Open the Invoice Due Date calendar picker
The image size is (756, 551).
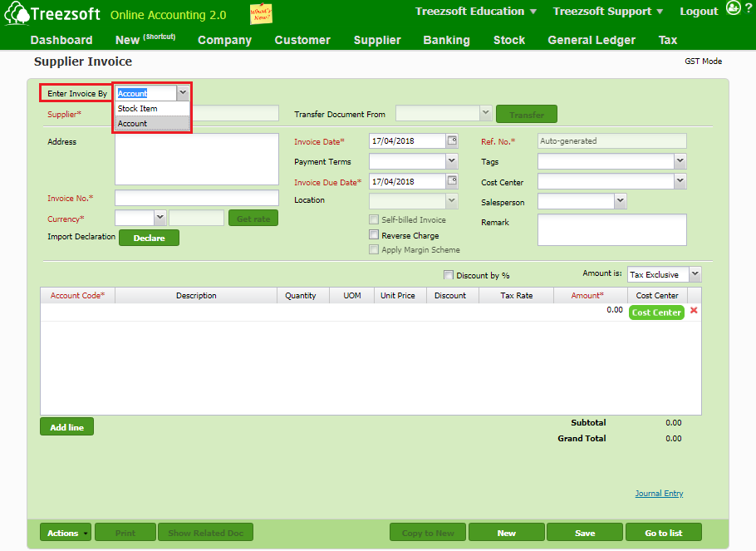pyautogui.click(x=452, y=181)
